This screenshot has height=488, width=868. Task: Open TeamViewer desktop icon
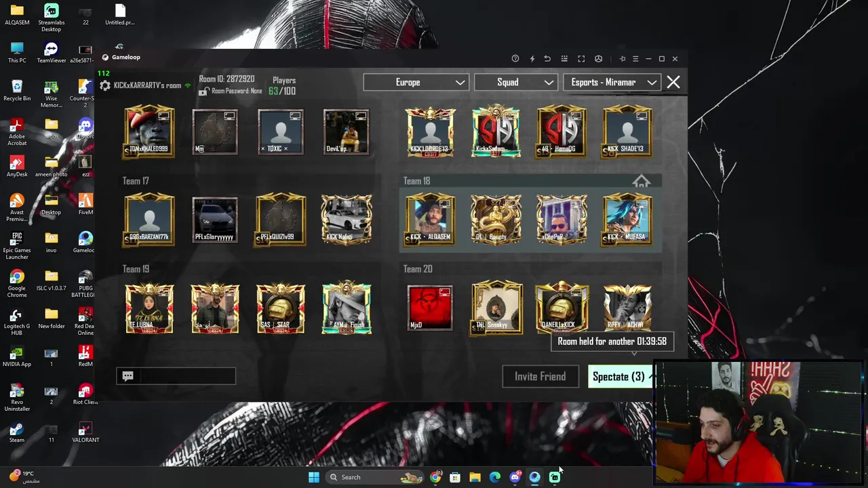pyautogui.click(x=51, y=53)
